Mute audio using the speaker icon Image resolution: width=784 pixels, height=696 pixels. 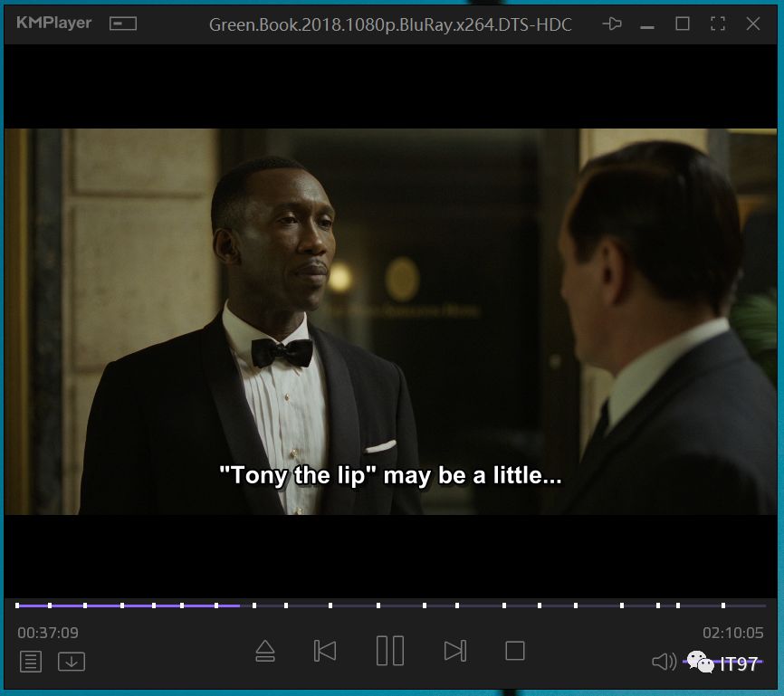coord(663,662)
